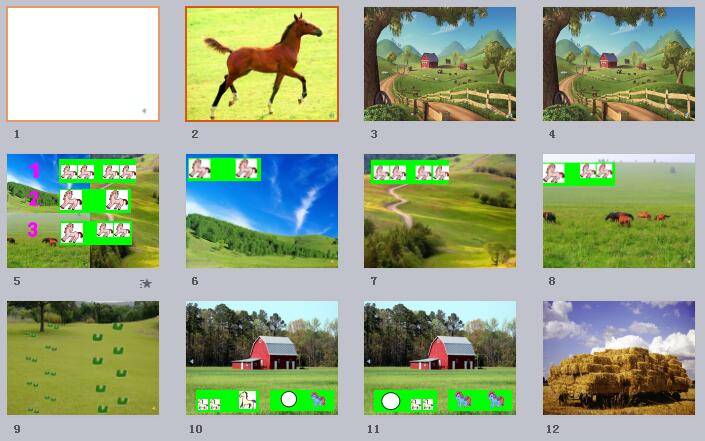This screenshot has width=705, height=441.
Task: Click the white circle on slide 10
Action: (289, 399)
